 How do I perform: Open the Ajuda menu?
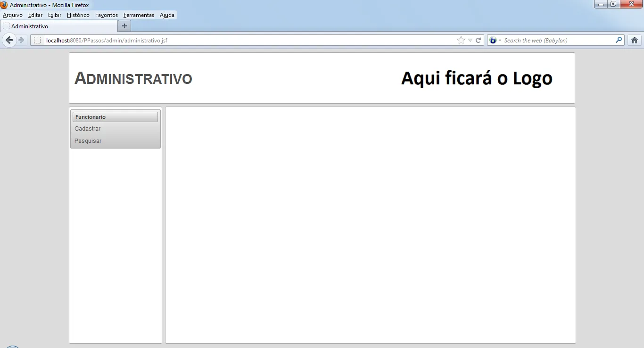point(167,15)
